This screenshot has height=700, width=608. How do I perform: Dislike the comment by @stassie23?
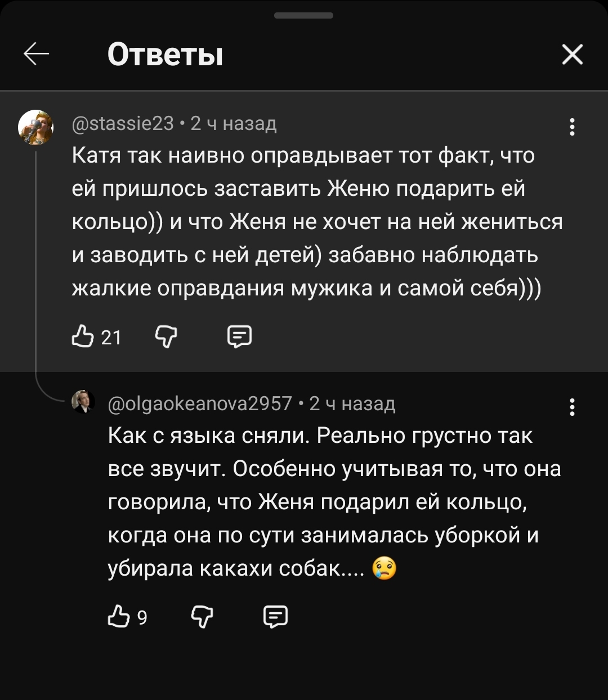pos(166,336)
